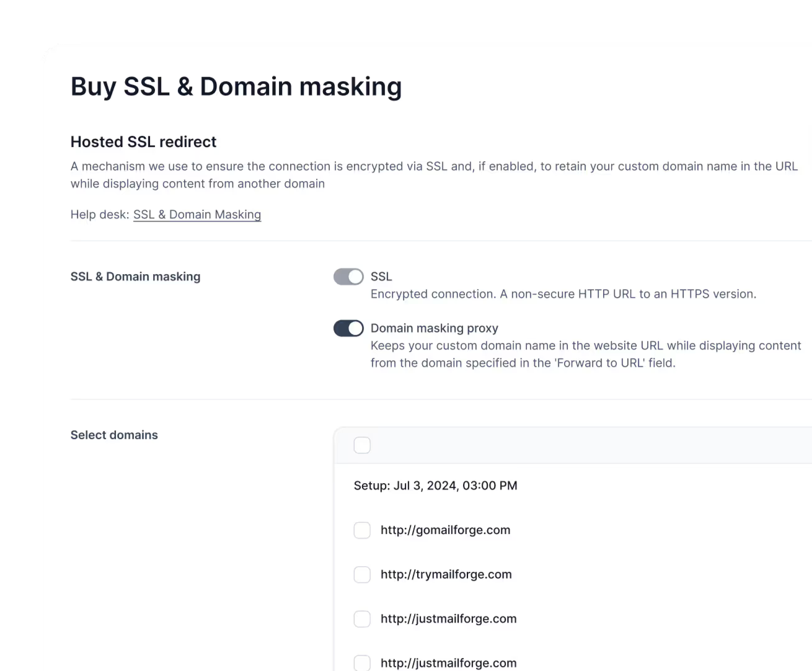Click the 'Setup: Jul 3, 2024, 03:00 PM' text
This screenshot has height=671, width=812.
tap(435, 486)
